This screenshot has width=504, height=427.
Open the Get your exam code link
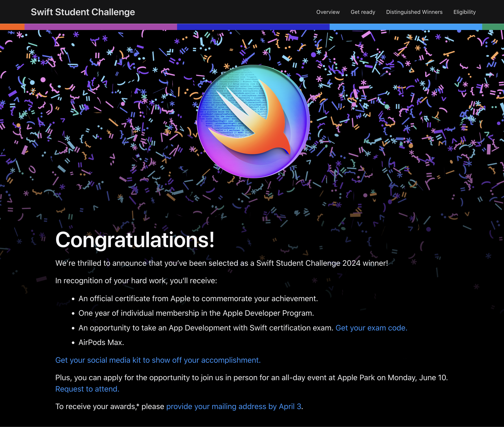click(x=371, y=328)
